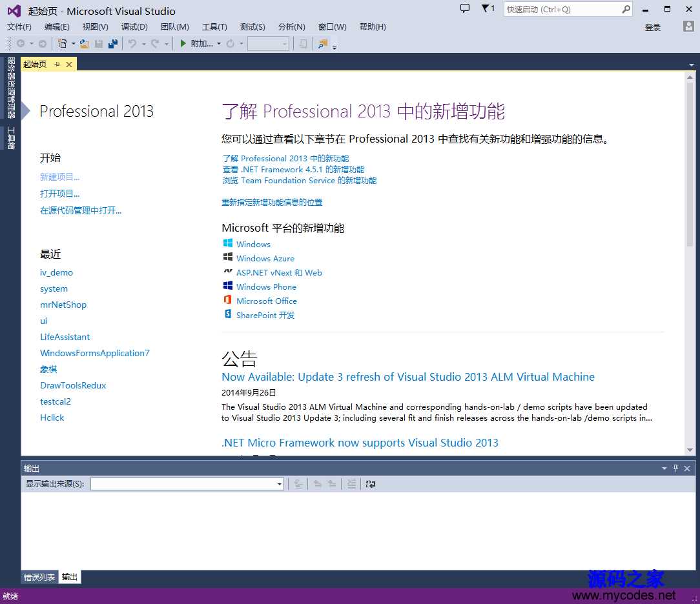Click the Windows Phone logo icon

pos(228,285)
